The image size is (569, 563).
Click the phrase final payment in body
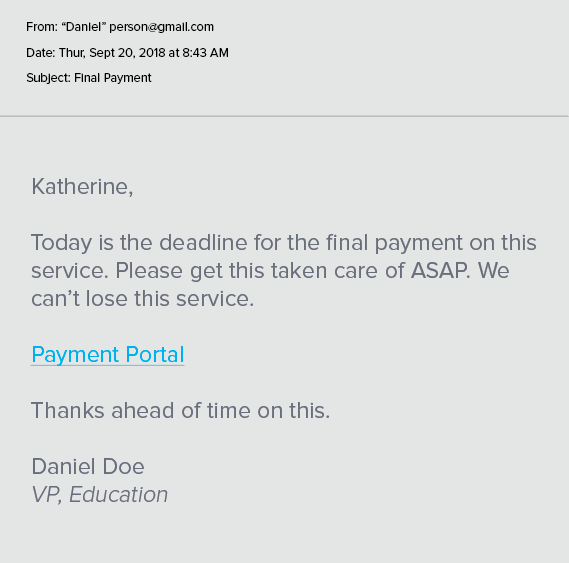tap(394, 242)
